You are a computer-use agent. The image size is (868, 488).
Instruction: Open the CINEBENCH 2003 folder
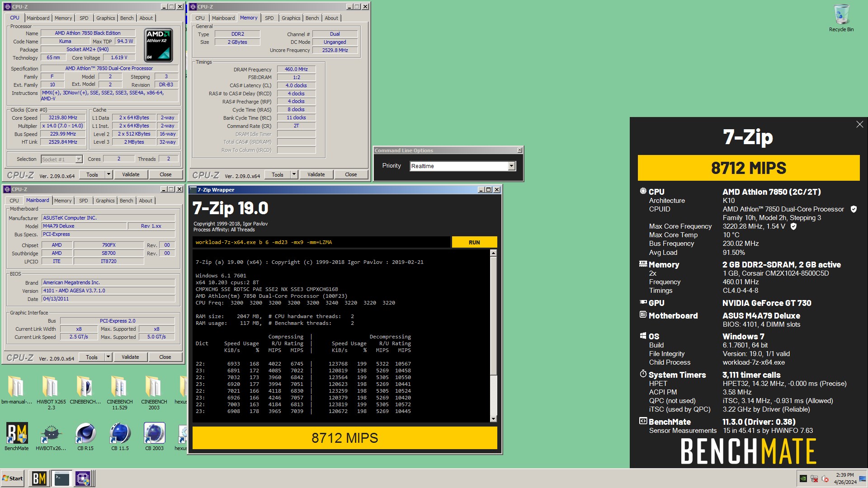click(x=154, y=392)
